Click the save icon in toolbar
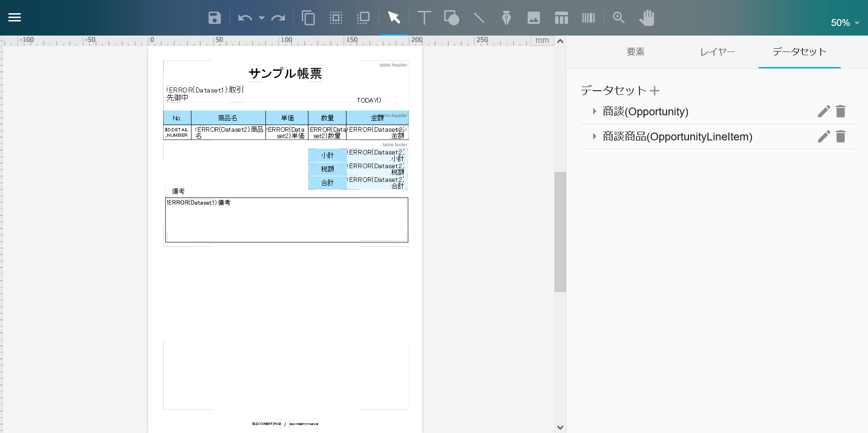This screenshot has height=433, width=868. [214, 18]
